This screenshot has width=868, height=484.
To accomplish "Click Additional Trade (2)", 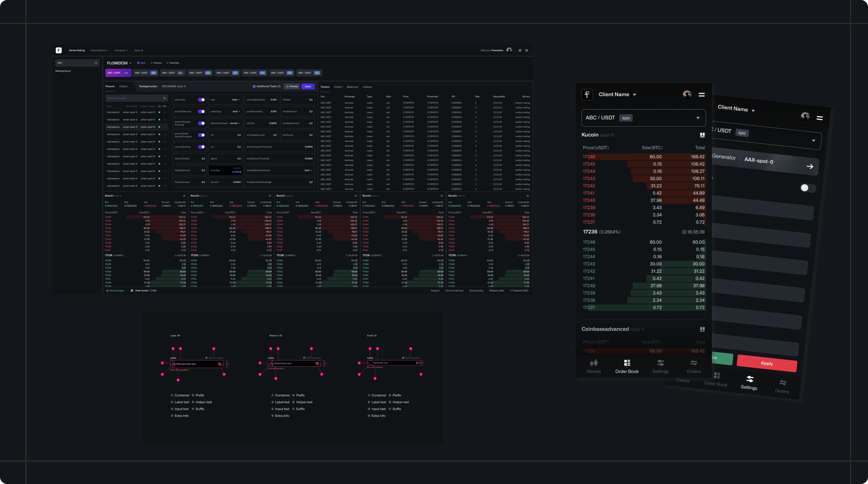I will click(x=266, y=86).
